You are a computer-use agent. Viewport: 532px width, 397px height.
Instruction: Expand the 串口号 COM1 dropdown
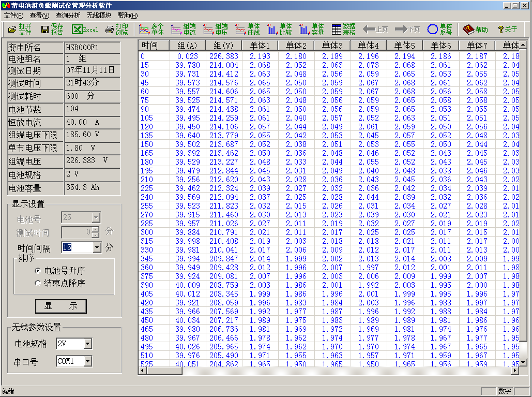coord(87,361)
